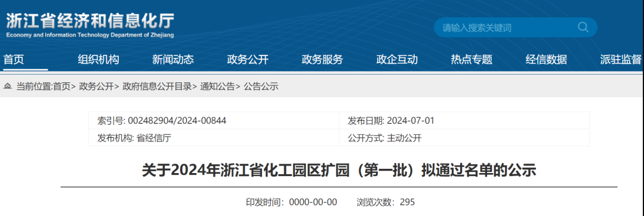Click the search magnifier icon
This screenshot has height=216, width=644.
point(583,27)
